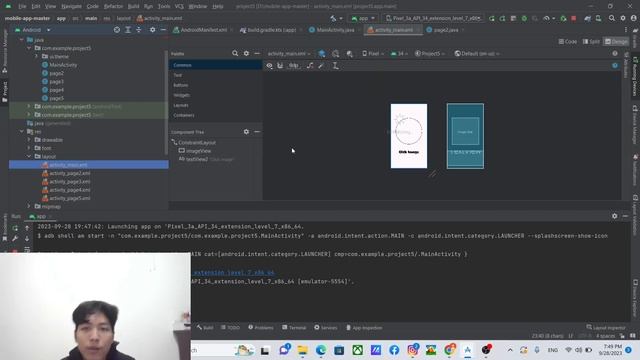Open Instagram from taskbar
640x360 pixels.
pyautogui.click(x=413, y=350)
